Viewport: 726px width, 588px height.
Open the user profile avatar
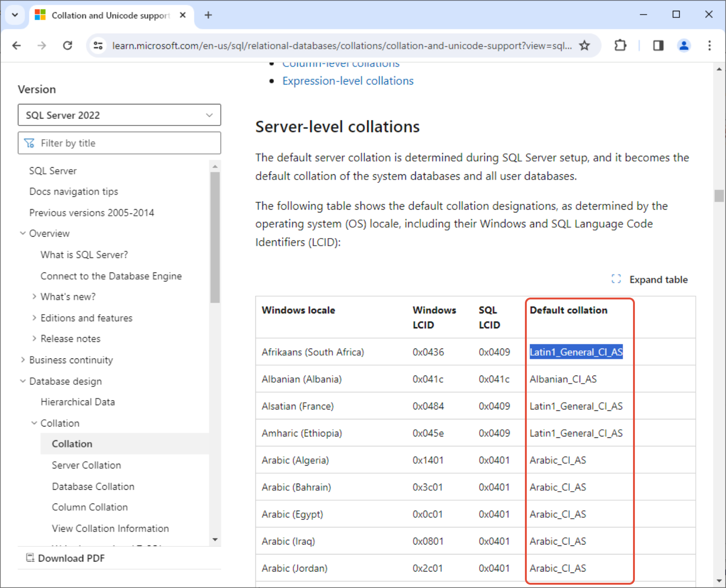tap(684, 45)
